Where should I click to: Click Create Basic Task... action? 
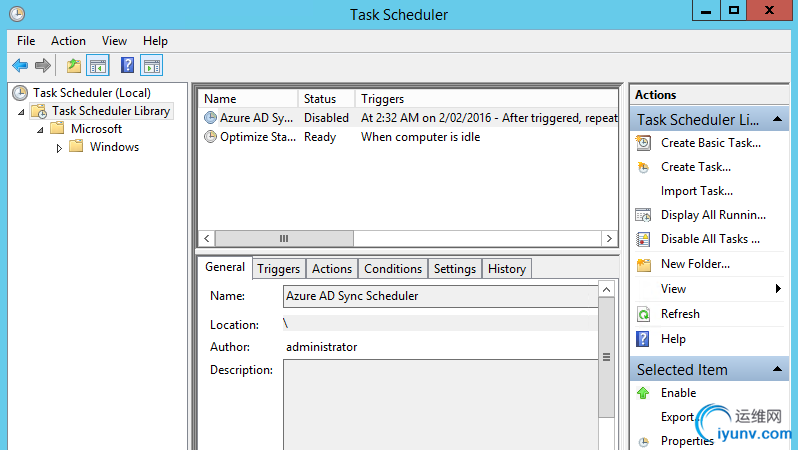pos(711,143)
